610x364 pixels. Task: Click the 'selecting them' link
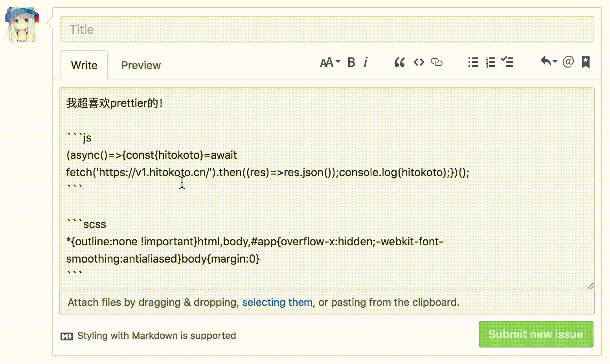(x=277, y=302)
